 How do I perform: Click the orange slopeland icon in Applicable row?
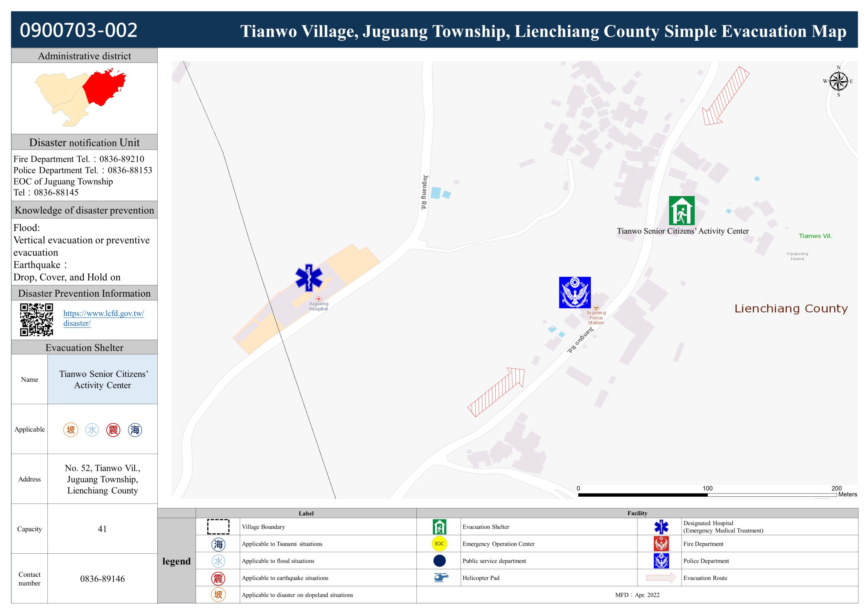71,430
